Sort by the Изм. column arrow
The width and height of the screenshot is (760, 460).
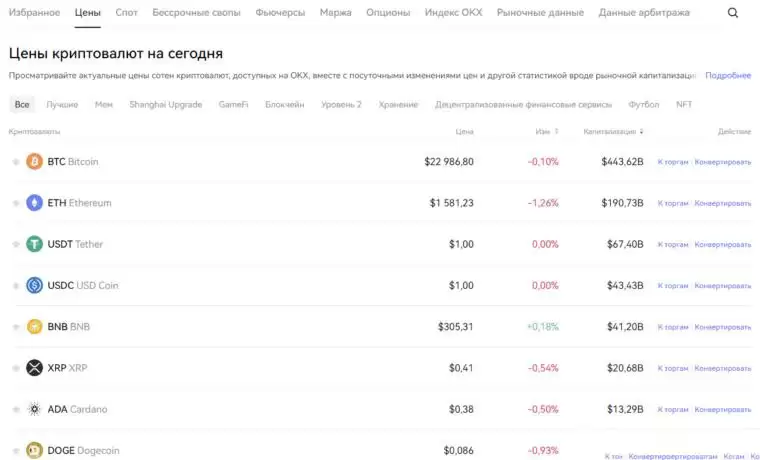[x=557, y=131]
